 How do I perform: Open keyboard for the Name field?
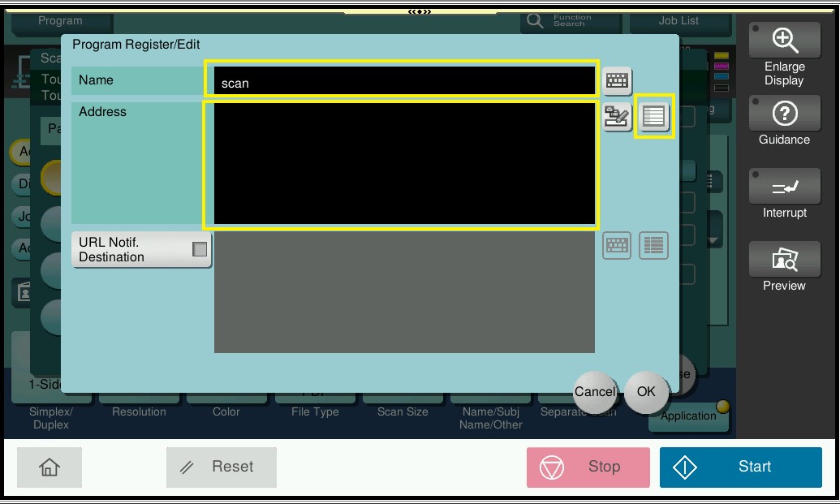618,80
